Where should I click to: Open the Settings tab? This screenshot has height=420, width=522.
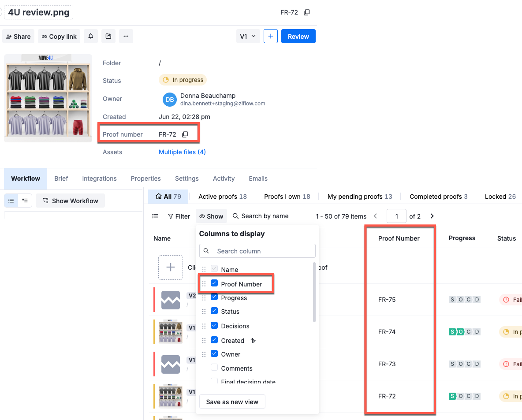click(187, 179)
